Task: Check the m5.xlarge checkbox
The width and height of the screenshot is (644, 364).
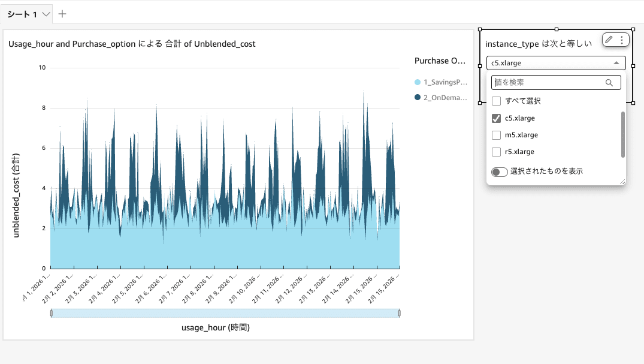Action: point(496,135)
